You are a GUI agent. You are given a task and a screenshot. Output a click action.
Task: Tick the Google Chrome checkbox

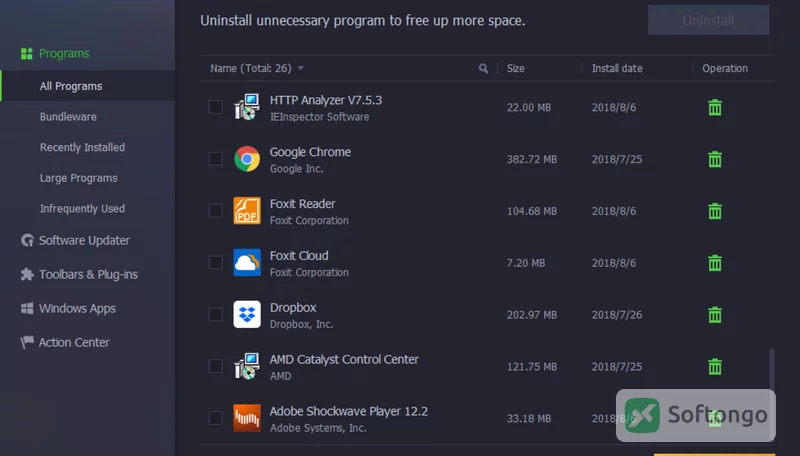[x=215, y=159]
